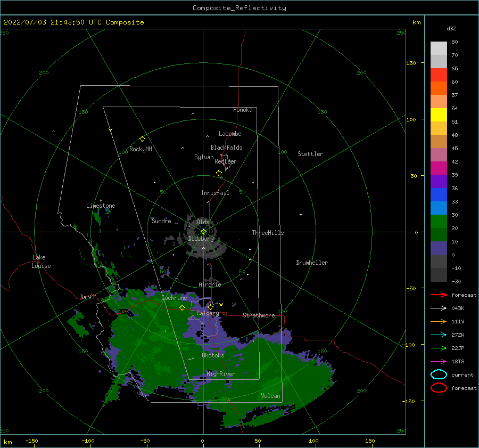Click the cyan 'current' ellipse legend symbol

coord(439,374)
